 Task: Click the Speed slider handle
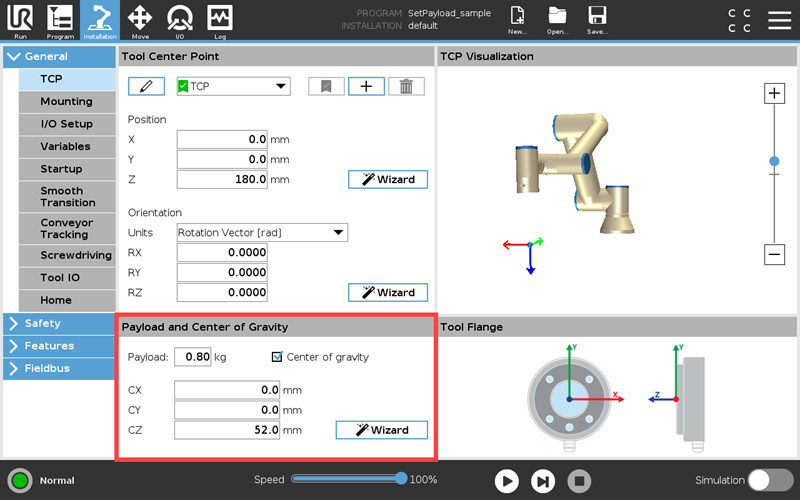[401, 479]
